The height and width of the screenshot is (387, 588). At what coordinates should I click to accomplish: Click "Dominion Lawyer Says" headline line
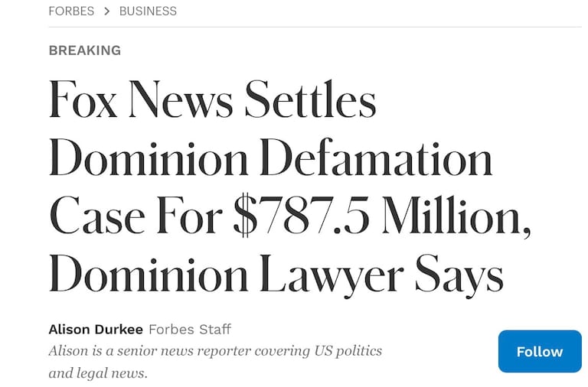(276, 274)
